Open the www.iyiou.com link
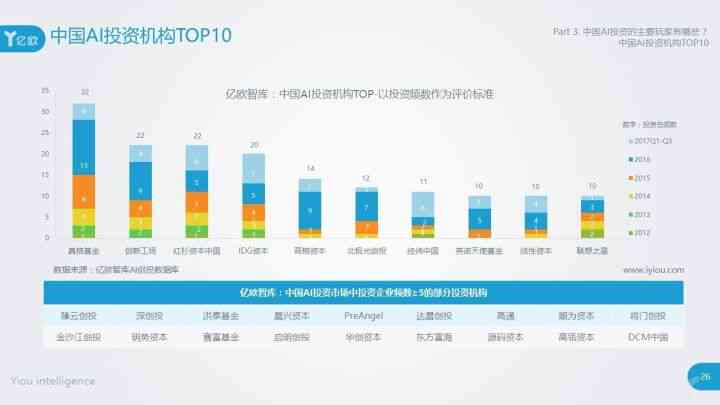 click(x=653, y=270)
